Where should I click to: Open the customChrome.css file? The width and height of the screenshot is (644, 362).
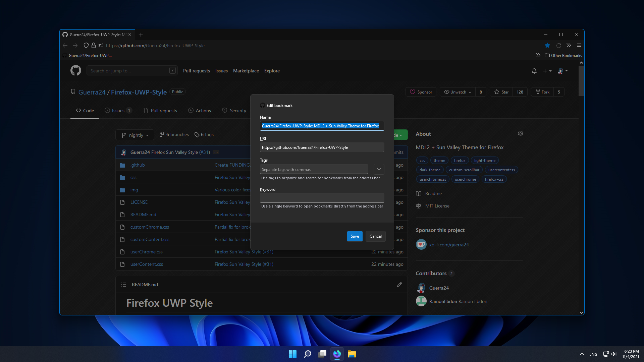pyautogui.click(x=150, y=227)
